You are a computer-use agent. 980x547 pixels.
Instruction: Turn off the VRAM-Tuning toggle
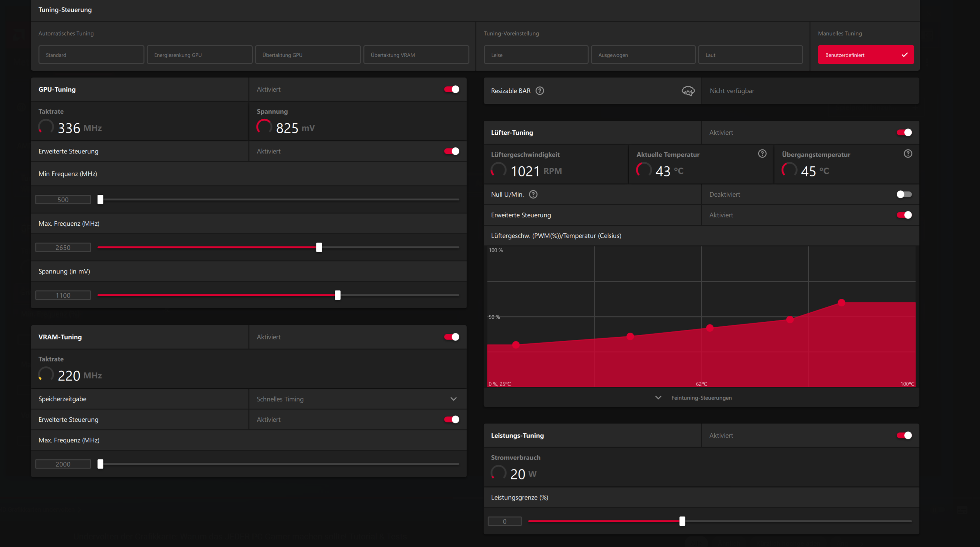(x=452, y=337)
